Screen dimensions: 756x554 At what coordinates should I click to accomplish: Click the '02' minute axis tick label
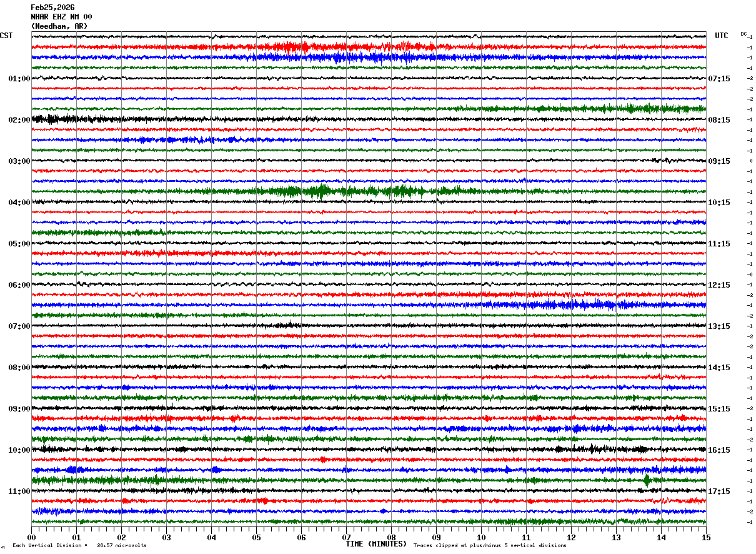coord(121,537)
